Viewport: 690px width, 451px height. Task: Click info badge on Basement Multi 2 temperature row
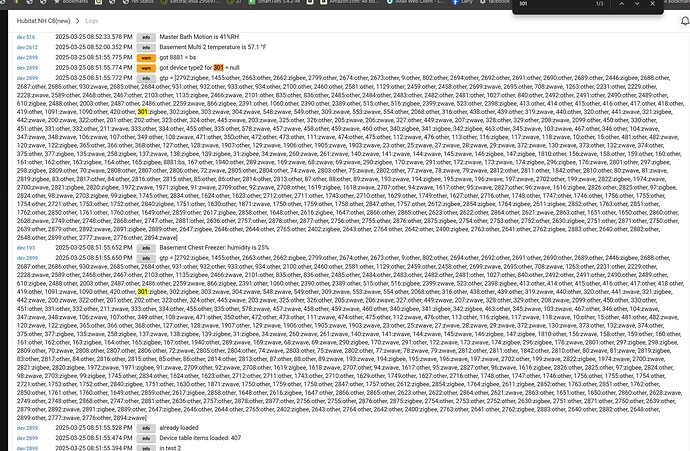tap(146, 48)
